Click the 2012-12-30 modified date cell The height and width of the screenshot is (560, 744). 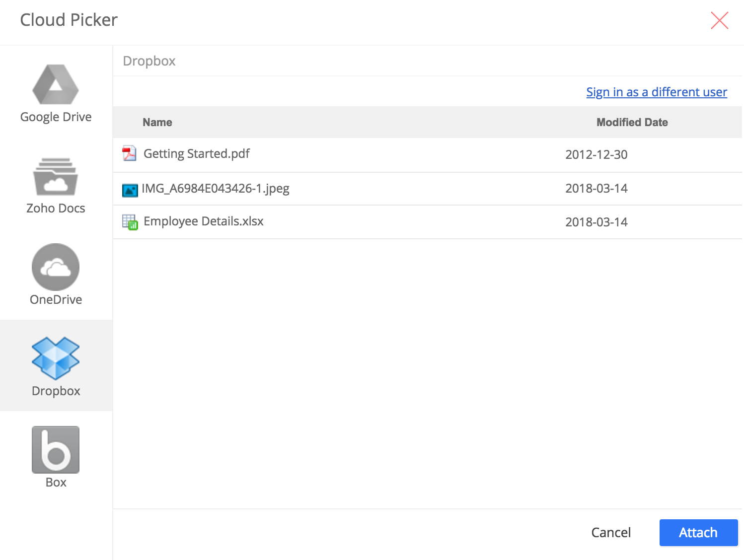click(x=596, y=155)
